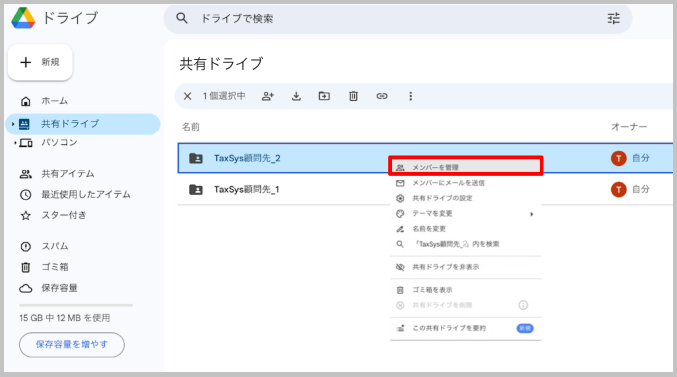Click the 保存容量を増やす button
The width and height of the screenshot is (677, 377).
72,345
